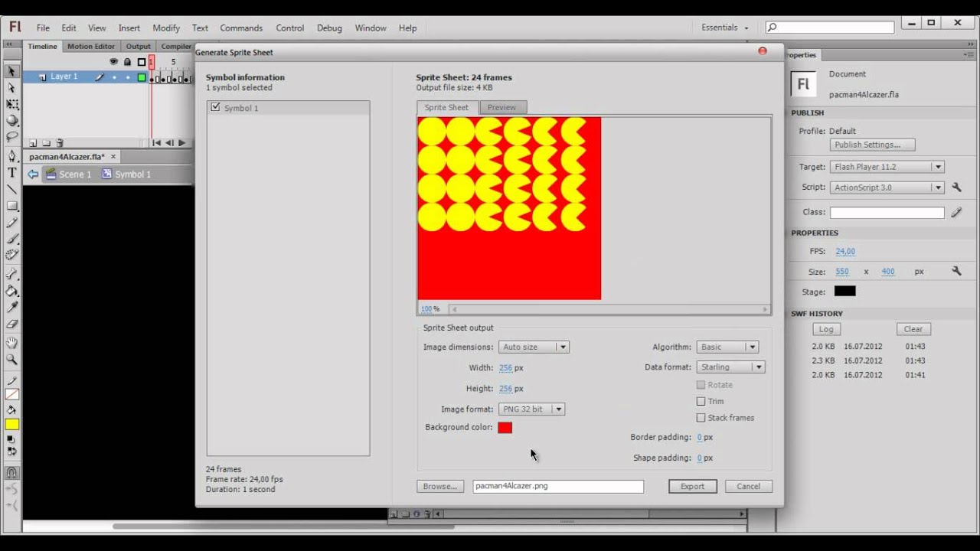Screen dimensions: 980x551
Task: Open the Image format PNG 32 bit dropdown
Action: pos(531,409)
